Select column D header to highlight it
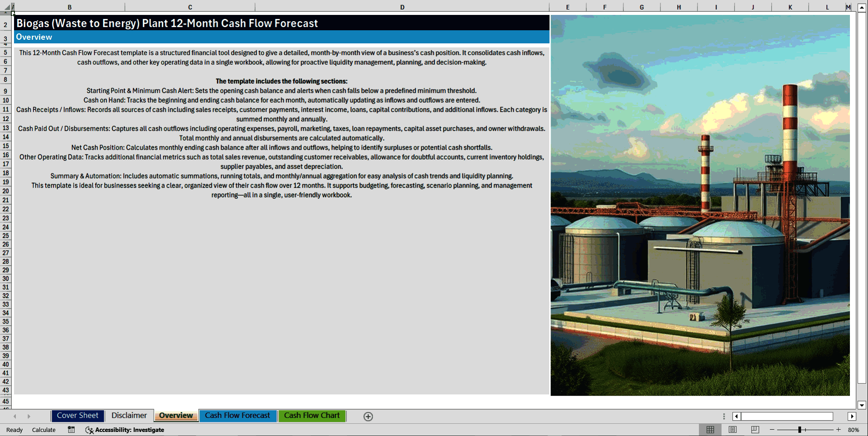 [x=402, y=7]
